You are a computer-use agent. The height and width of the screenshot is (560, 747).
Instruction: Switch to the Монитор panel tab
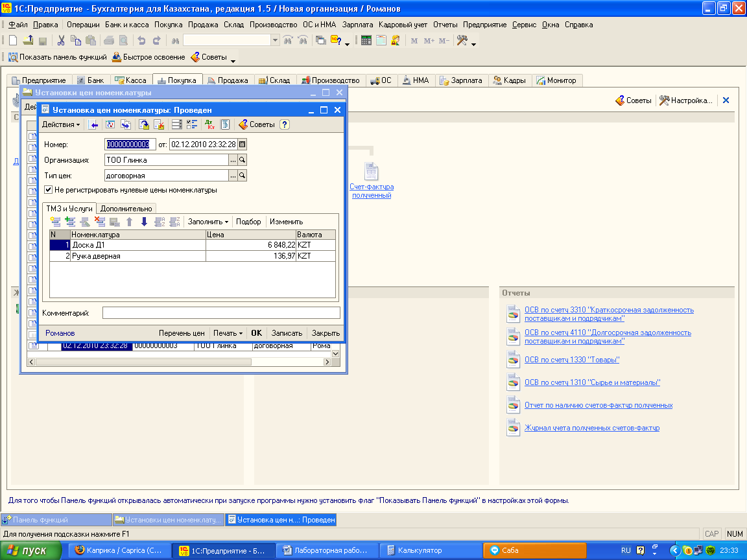(x=556, y=80)
